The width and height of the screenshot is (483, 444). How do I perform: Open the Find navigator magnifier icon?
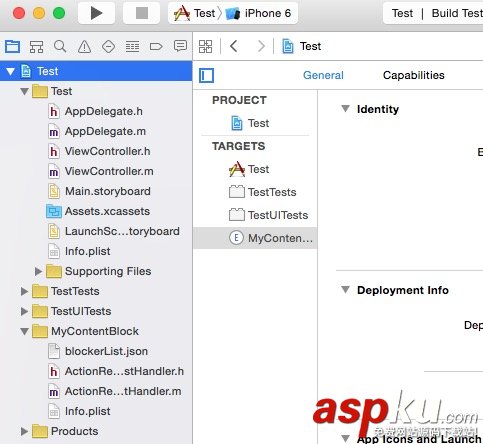60,46
